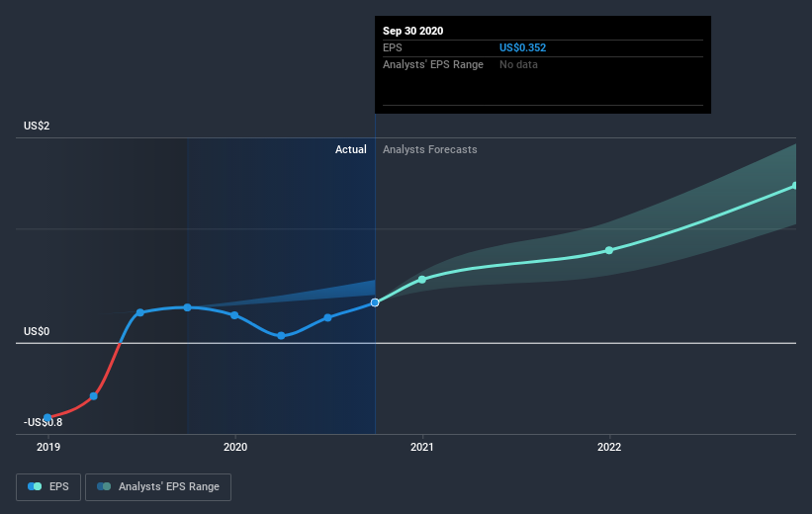Toggle the EPS legend button
Screen dimensions: 812x514
pyautogui.click(x=48, y=487)
